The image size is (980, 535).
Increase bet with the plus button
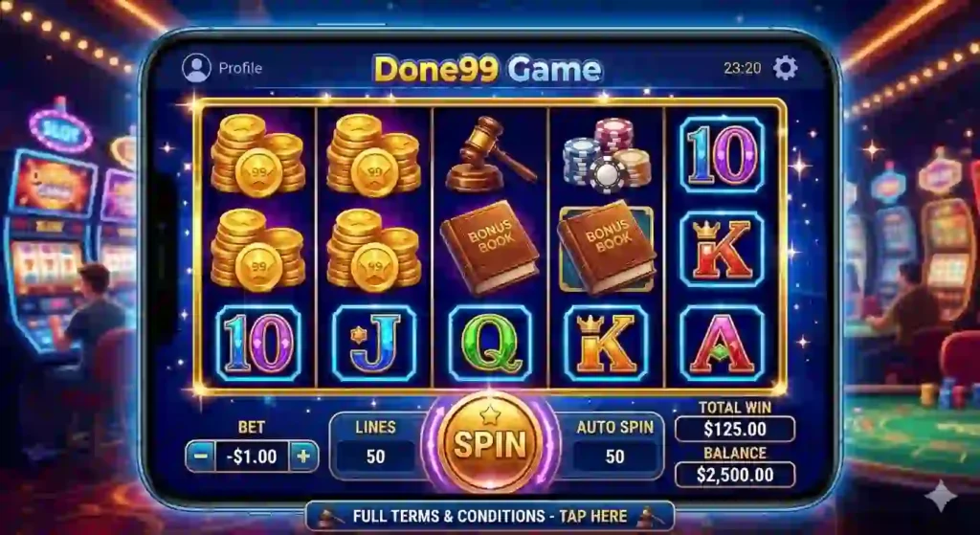303,457
